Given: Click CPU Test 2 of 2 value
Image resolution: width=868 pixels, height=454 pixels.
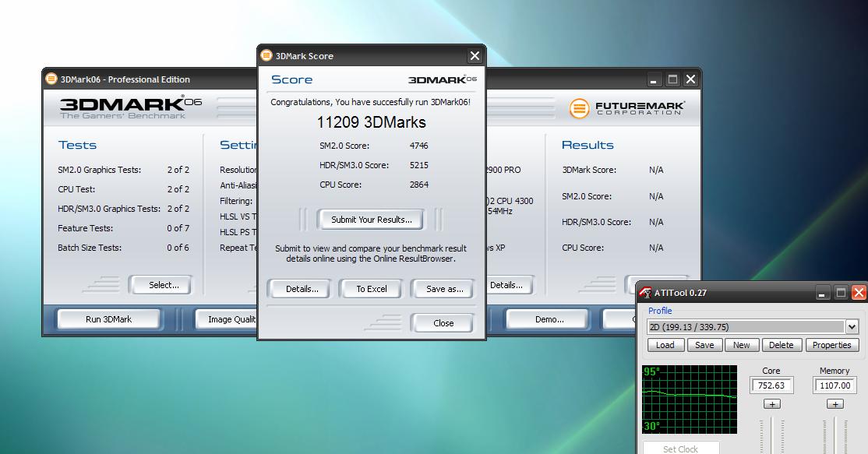Looking at the screenshot, I should [178, 189].
